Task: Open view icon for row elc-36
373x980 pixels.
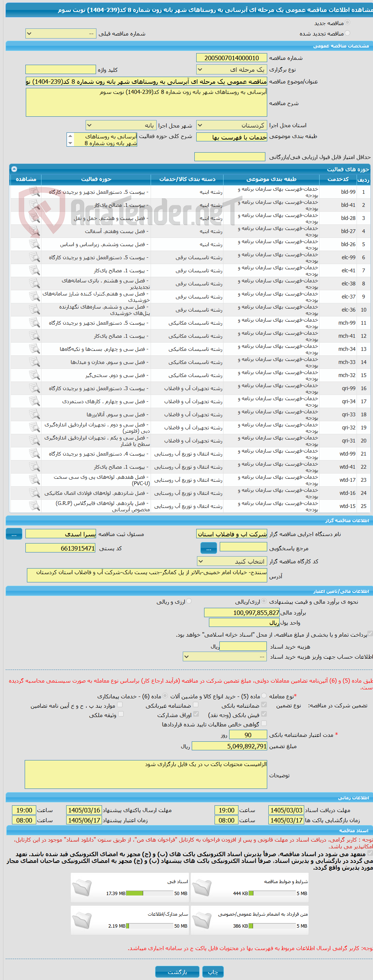Action: point(35,310)
